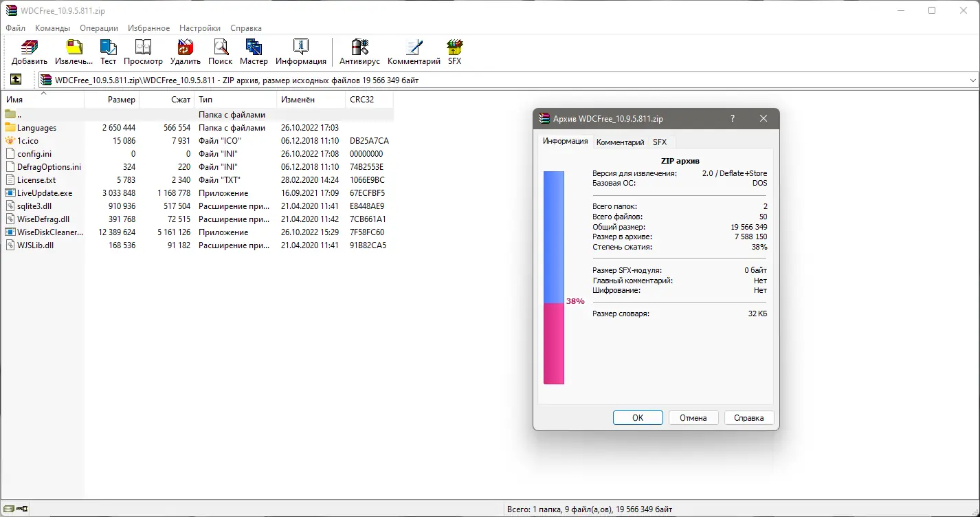The height and width of the screenshot is (517, 980).
Task: Select the License.txt file row
Action: click(198, 180)
